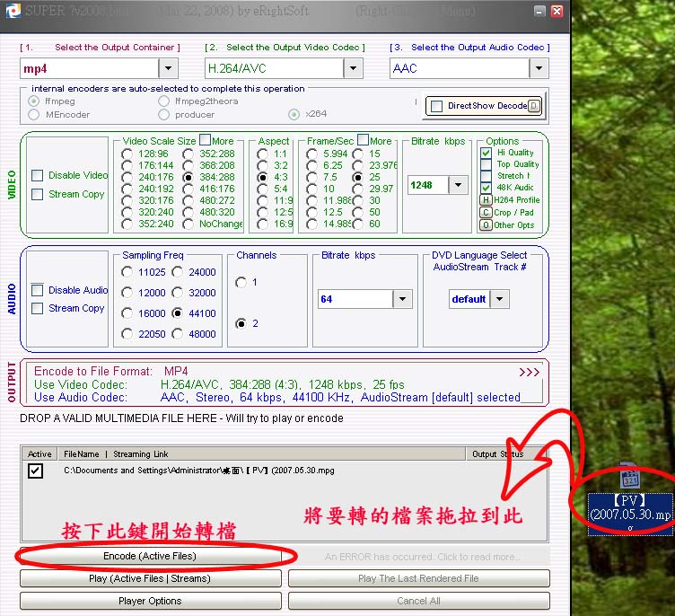Uncheck the Active file checkbox in list
This screenshot has width=675, height=616.
point(35,471)
